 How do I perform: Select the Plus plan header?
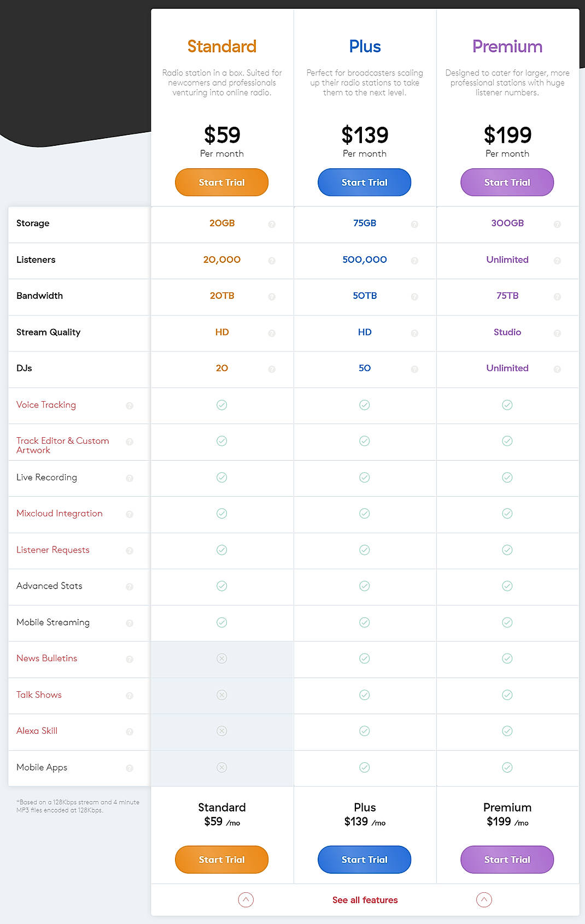click(365, 46)
